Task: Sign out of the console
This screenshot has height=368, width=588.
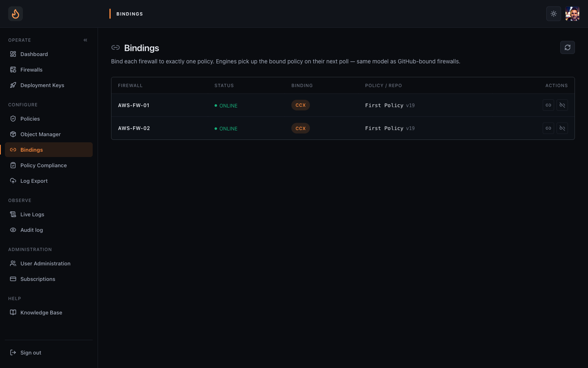Action: click(x=49, y=352)
